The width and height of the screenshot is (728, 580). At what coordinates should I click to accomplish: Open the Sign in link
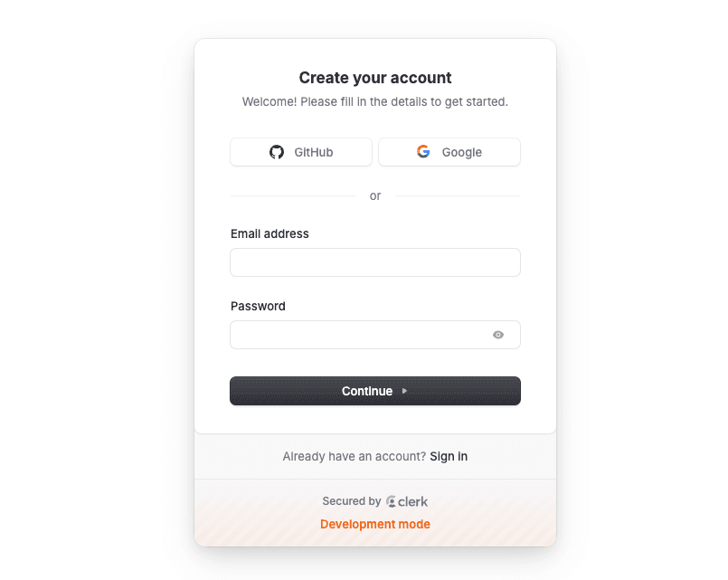click(449, 456)
